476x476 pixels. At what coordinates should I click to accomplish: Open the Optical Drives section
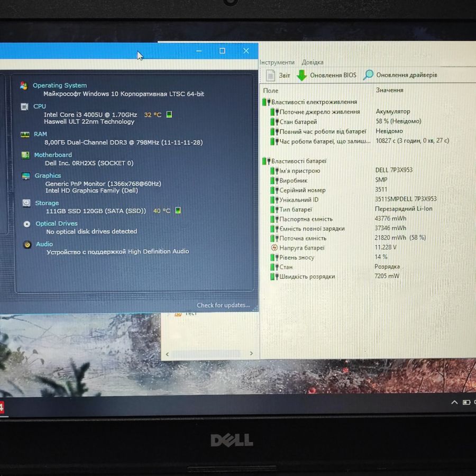click(57, 223)
